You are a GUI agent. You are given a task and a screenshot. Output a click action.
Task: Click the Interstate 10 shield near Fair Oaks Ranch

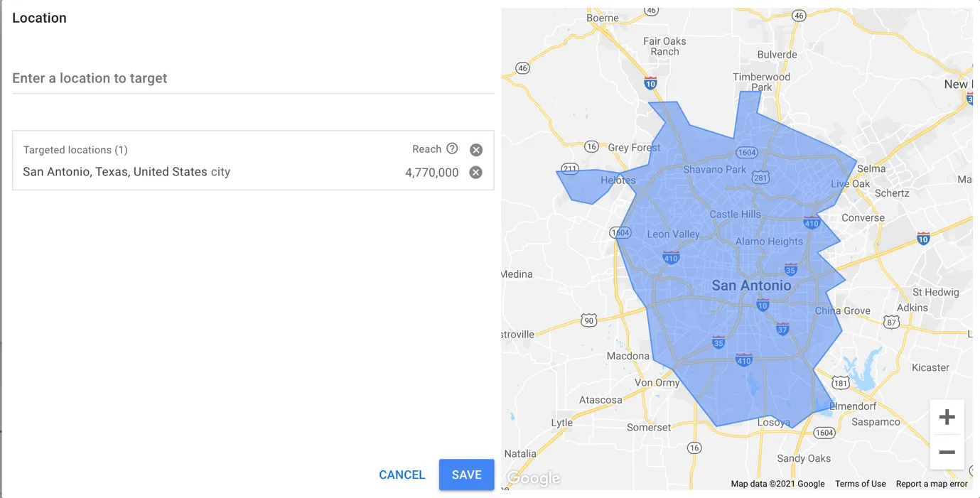click(650, 83)
